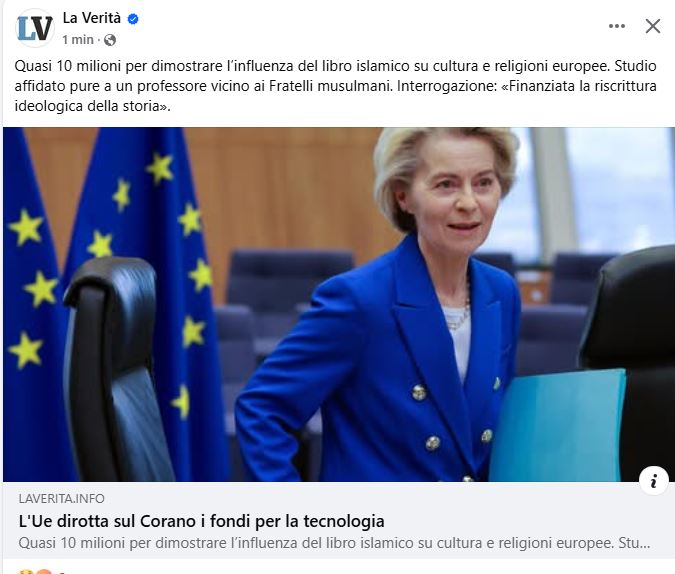Click the turquoise folder in the photo
Screen dimensions: 675x574
557,426
